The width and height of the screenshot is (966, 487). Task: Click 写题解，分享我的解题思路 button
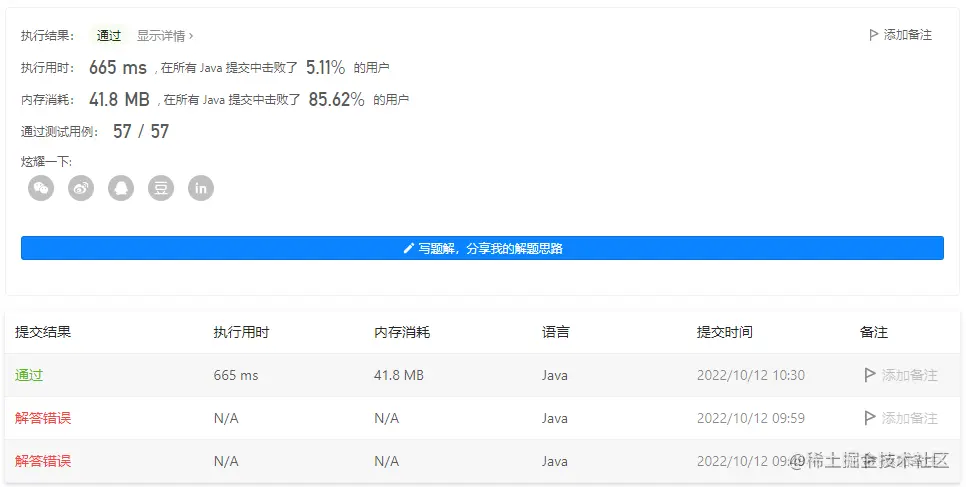pyautogui.click(x=482, y=248)
